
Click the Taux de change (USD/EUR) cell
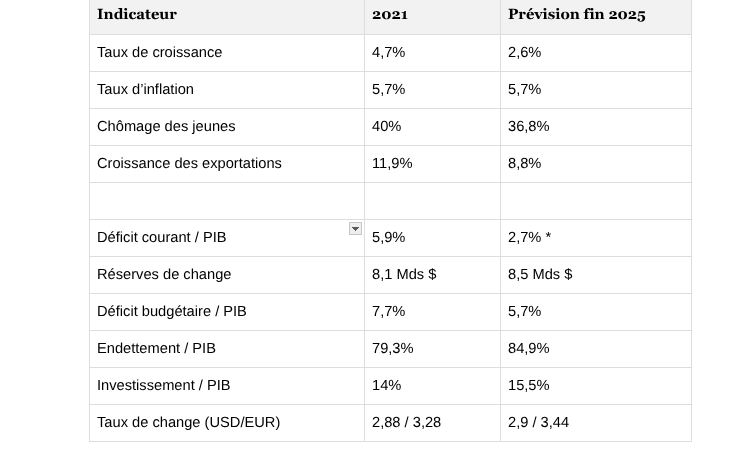[x=188, y=422]
